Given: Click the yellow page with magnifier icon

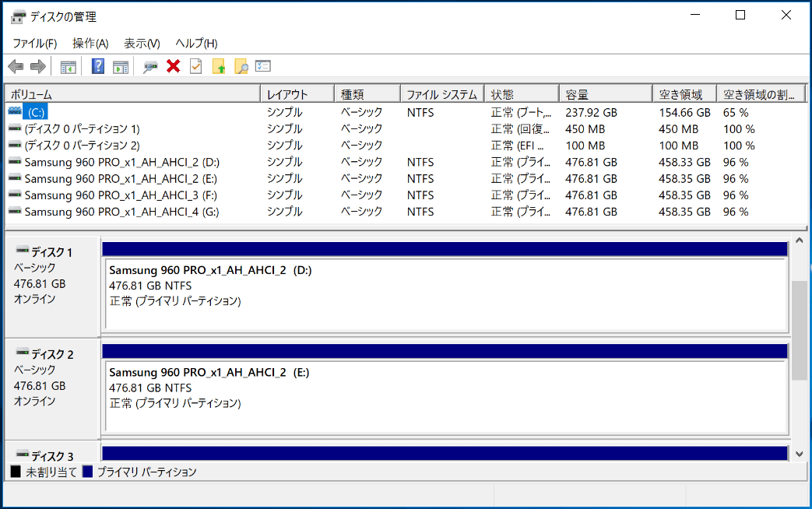Looking at the screenshot, I should pos(241,66).
